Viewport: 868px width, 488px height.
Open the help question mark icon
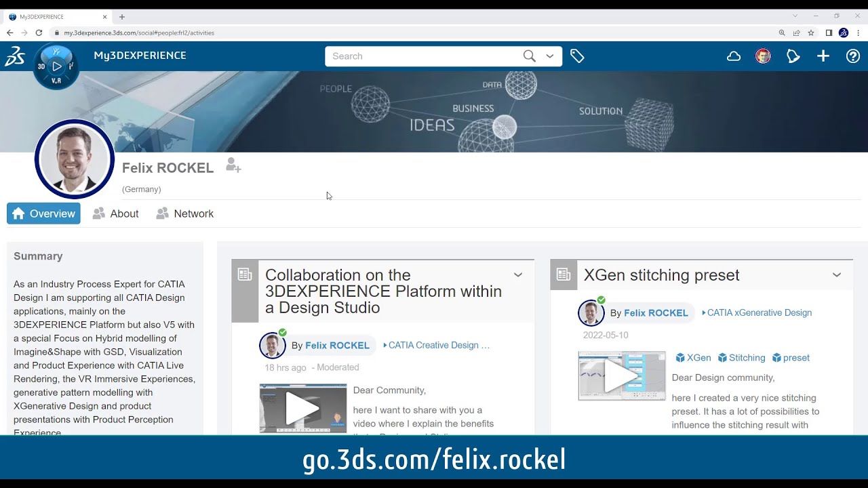(853, 56)
